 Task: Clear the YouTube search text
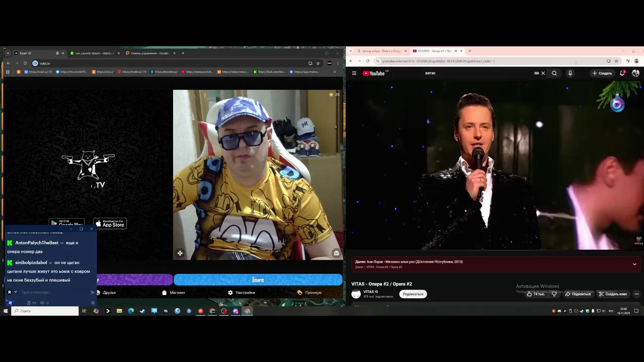[543, 73]
